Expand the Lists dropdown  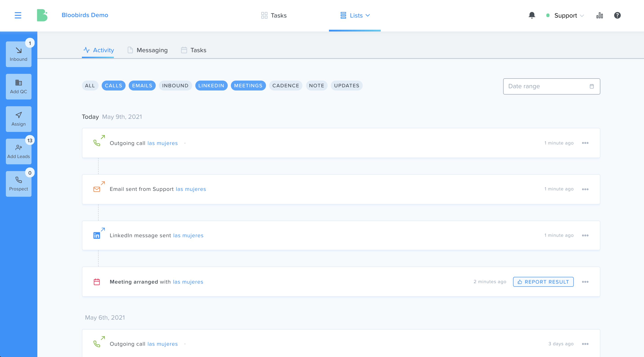[x=355, y=16]
